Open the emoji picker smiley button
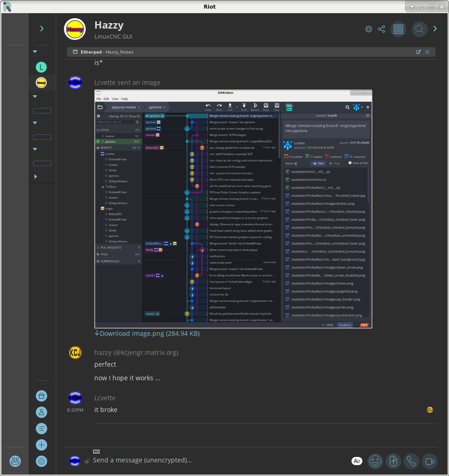 click(x=375, y=461)
